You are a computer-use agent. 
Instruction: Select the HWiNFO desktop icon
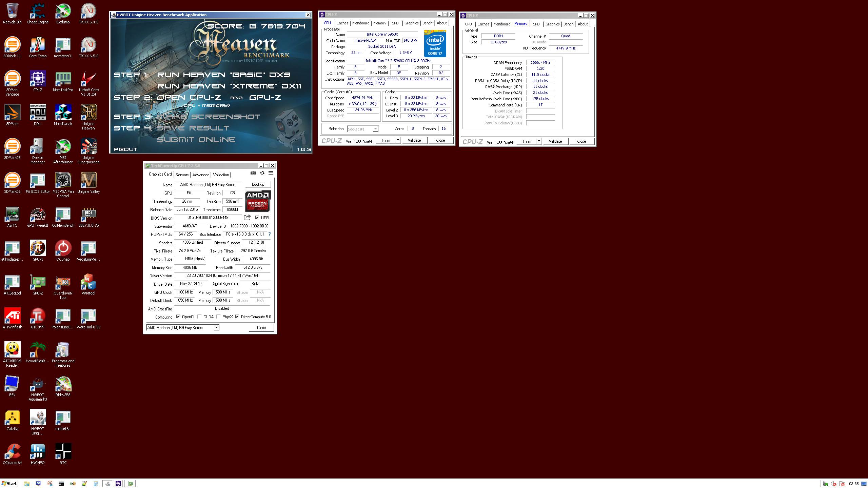[38, 454]
